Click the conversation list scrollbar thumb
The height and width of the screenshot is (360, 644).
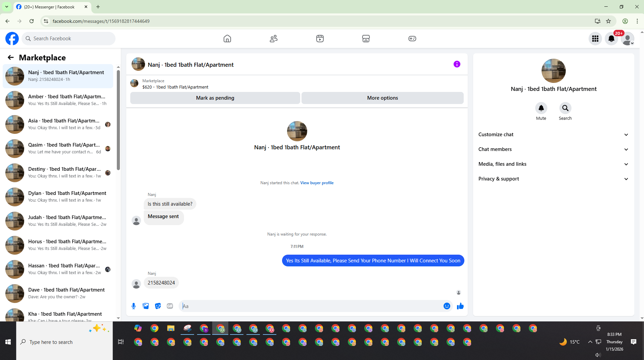[x=118, y=120]
